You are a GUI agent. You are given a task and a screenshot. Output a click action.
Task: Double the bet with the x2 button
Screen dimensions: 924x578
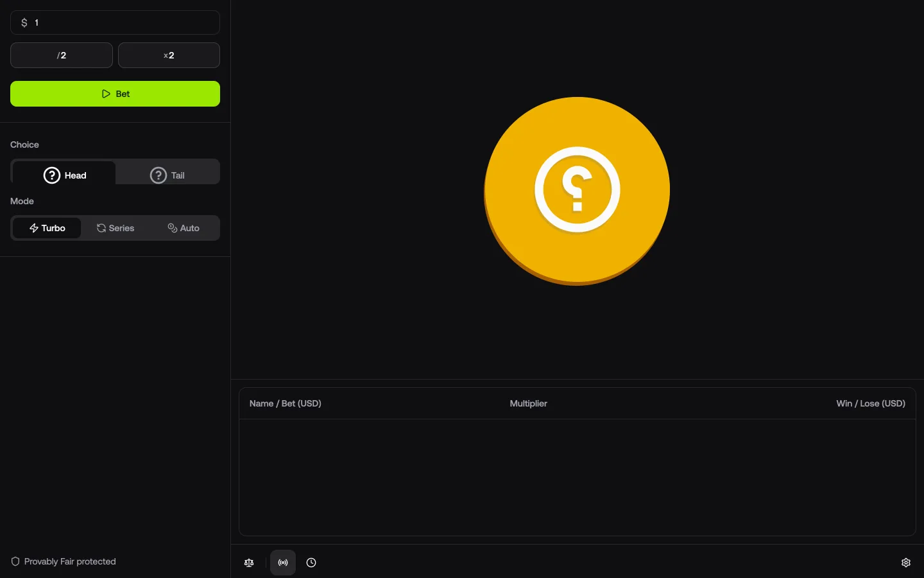click(169, 55)
